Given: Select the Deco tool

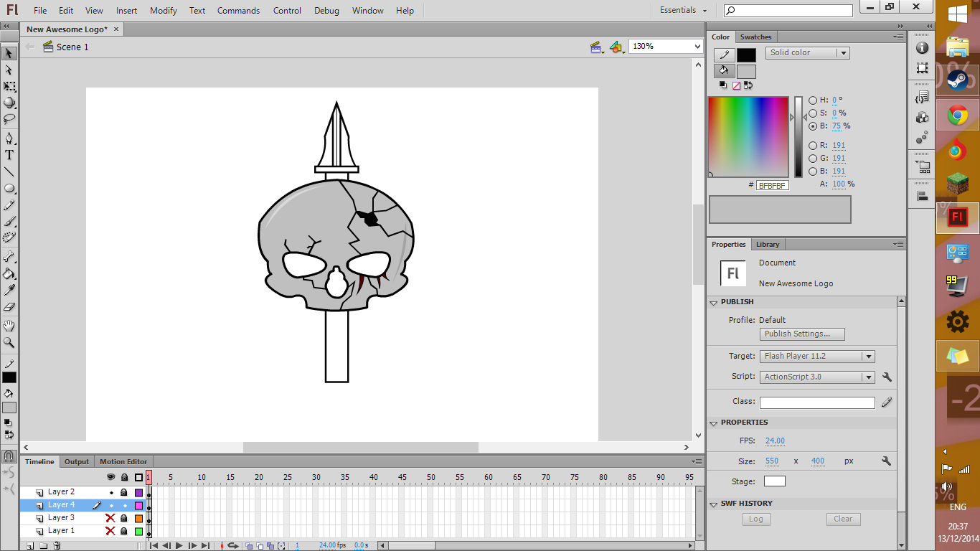Looking at the screenshot, I should 9,237.
